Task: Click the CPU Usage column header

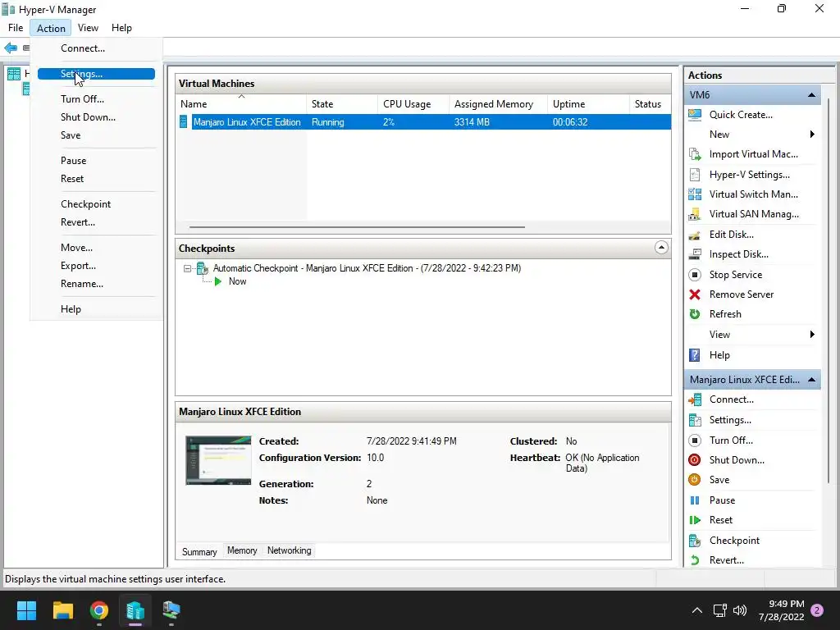Action: point(413,104)
